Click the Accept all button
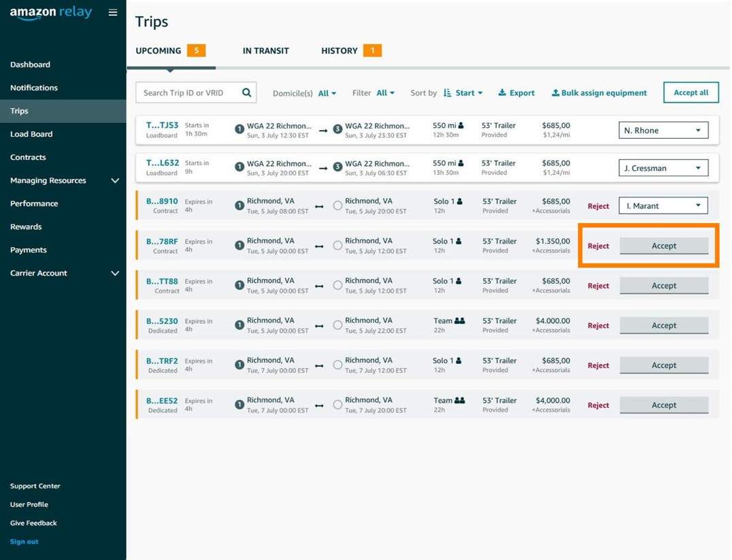 691,92
